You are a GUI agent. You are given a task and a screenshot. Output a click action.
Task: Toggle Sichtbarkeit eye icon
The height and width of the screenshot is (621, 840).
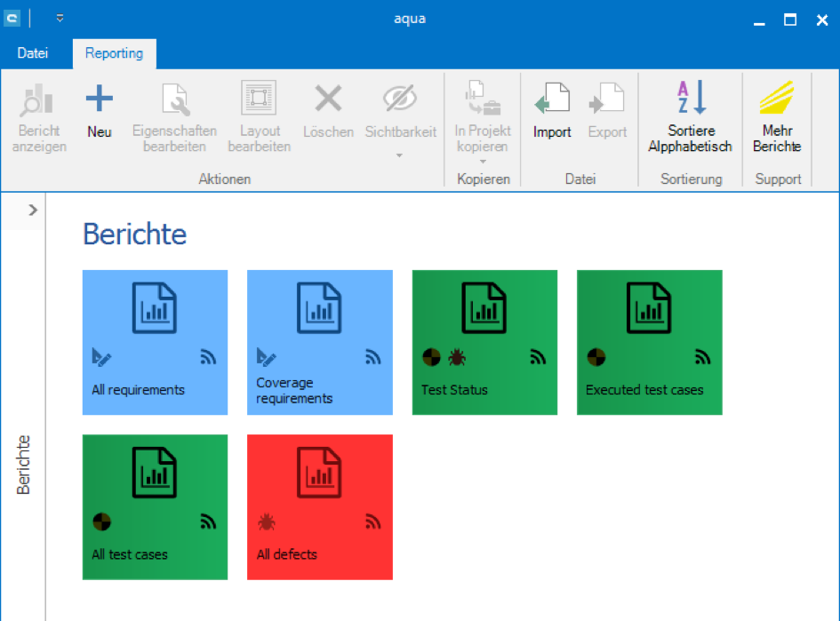click(x=400, y=100)
